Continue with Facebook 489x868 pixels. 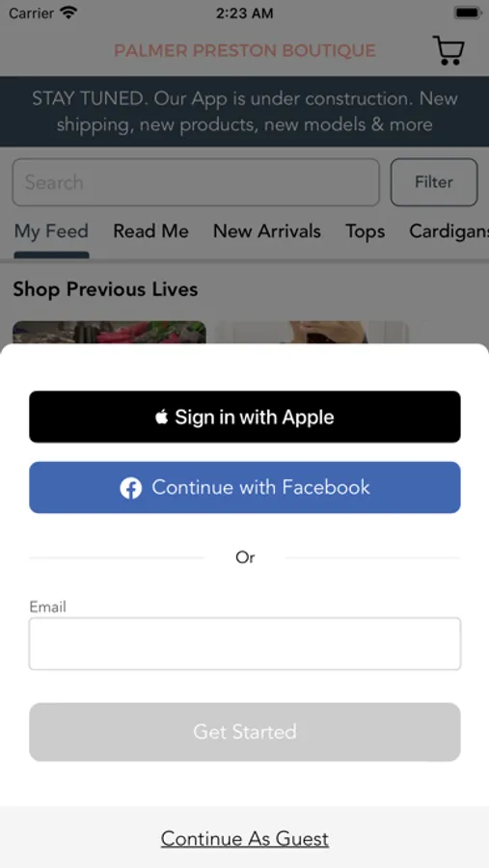[245, 487]
